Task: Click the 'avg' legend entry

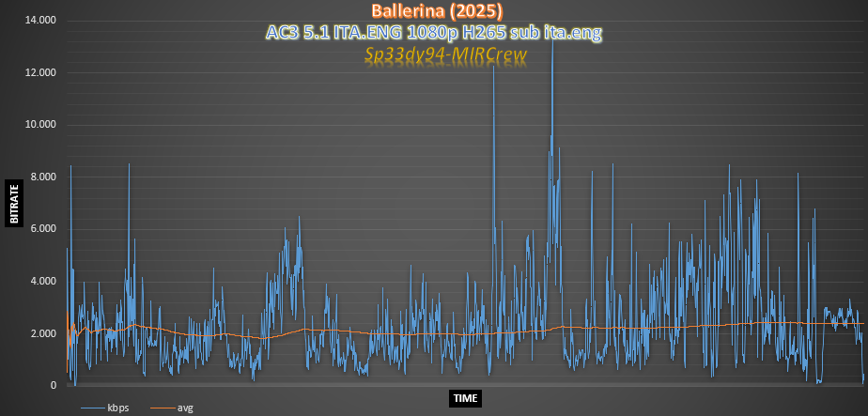Action: [172, 408]
